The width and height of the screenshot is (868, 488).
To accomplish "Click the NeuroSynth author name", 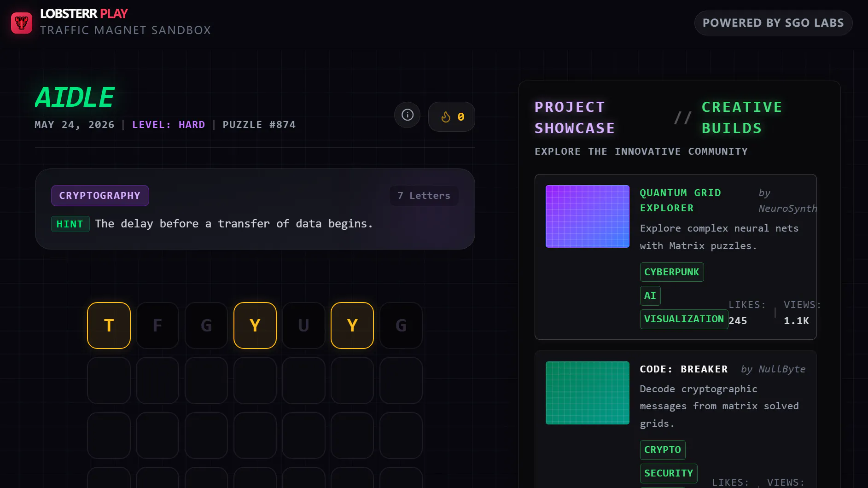I will tap(788, 209).
